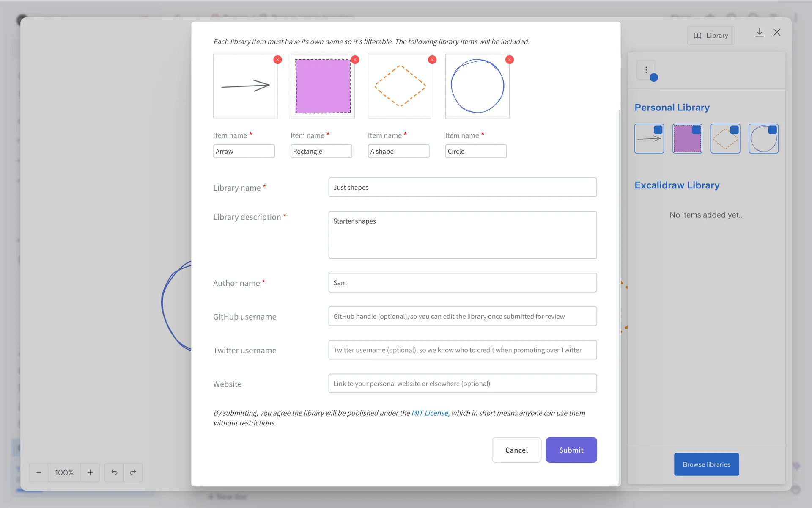Click into the GitHub username field

[x=462, y=316]
